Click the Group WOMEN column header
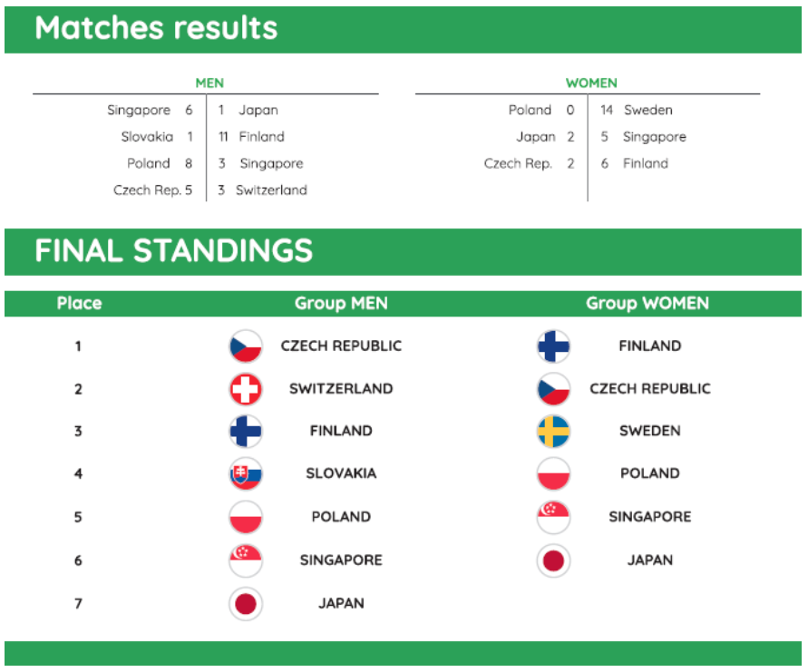 pos(647,304)
